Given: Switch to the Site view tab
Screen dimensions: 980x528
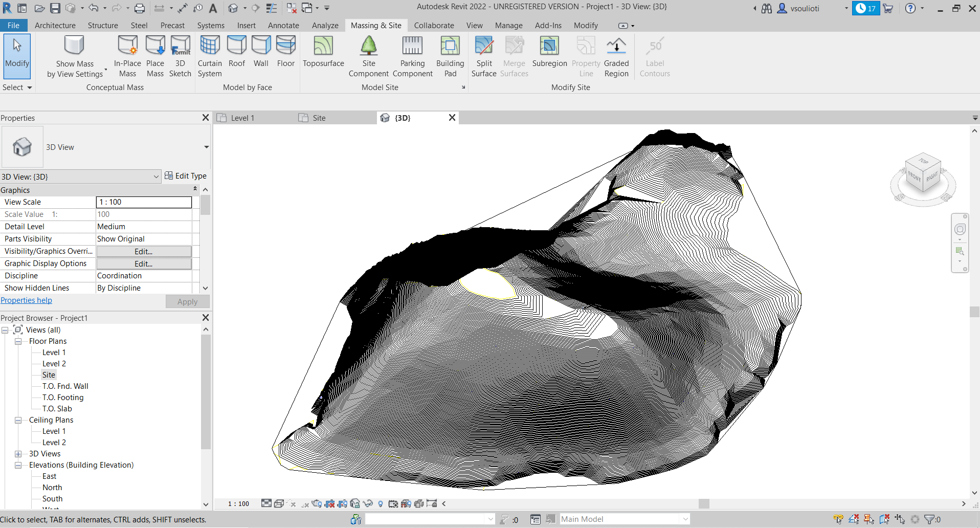Looking at the screenshot, I should pyautogui.click(x=319, y=118).
